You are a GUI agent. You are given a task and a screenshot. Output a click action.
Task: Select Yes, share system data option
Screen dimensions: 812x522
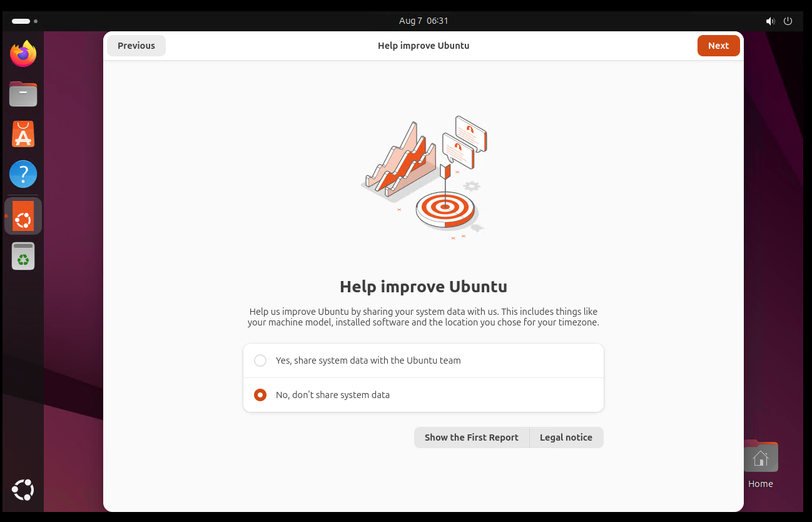tap(424, 361)
